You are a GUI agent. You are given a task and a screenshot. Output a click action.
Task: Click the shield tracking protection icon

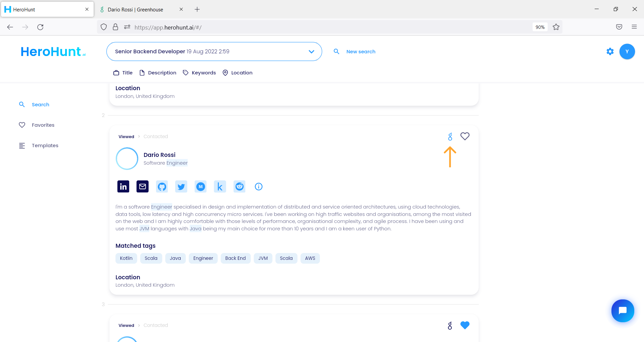(x=104, y=27)
